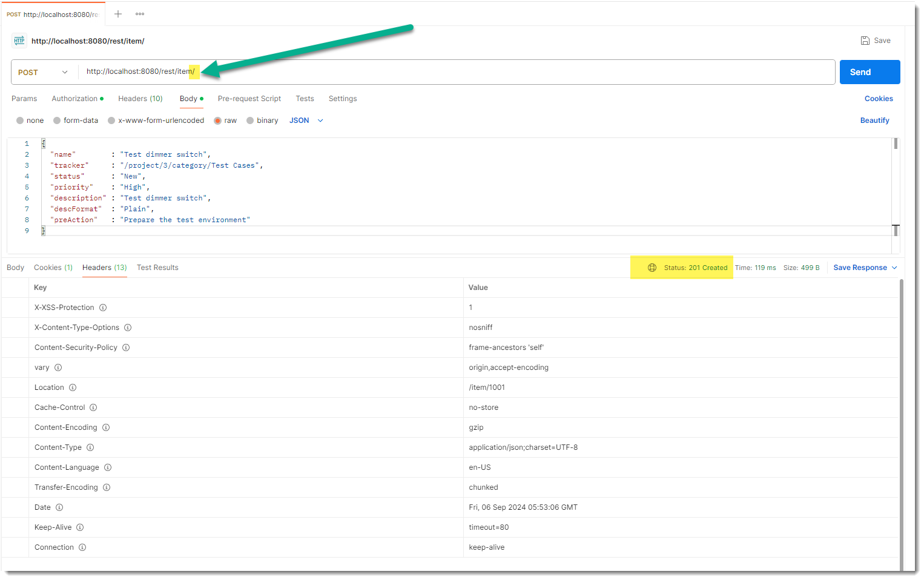Screen dimensions: 924x580
Task: Select the raw body format radio button
Action: coord(217,120)
